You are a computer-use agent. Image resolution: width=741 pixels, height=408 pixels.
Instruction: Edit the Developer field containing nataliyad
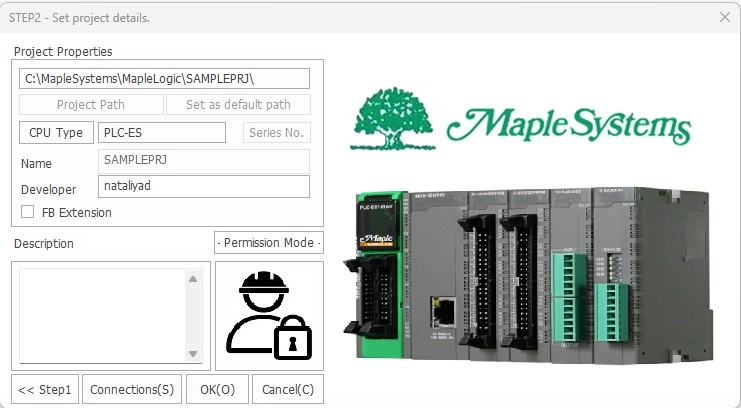tap(204, 186)
